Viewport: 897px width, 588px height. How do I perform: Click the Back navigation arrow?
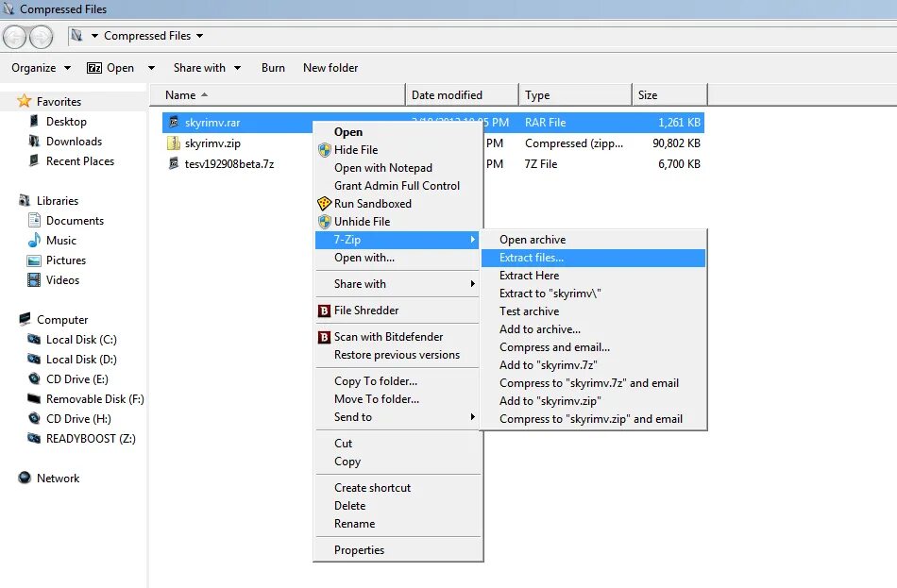(15, 37)
